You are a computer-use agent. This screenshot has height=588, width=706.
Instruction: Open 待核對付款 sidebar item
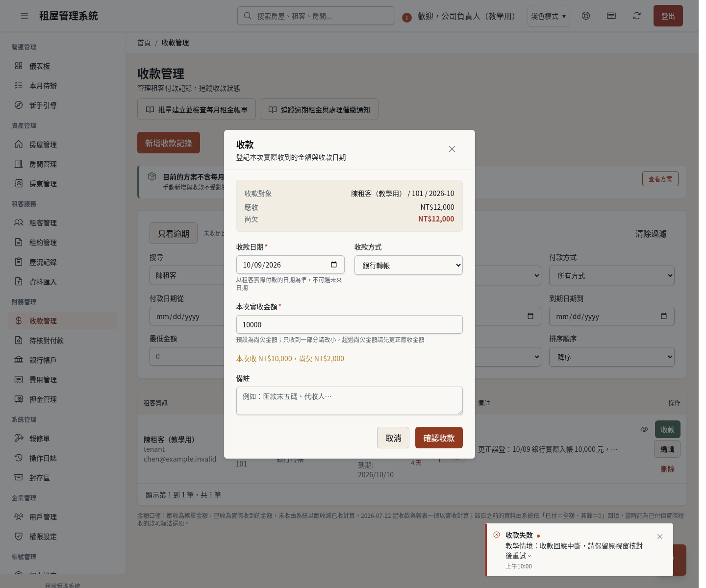pos(63,341)
